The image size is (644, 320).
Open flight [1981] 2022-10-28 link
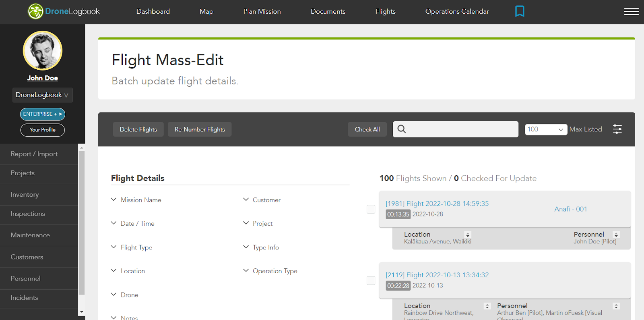pos(437,204)
